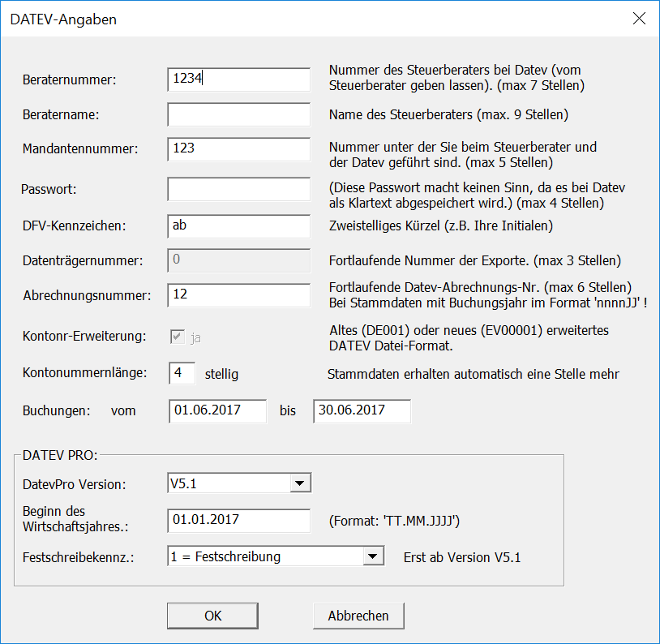Click the DATEV PRO: group heading
Screen dimensions: 660x644
pyautogui.click(x=60, y=455)
